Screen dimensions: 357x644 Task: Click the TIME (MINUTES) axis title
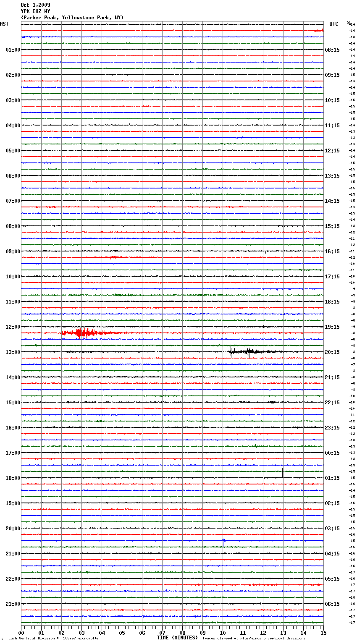[177, 638]
